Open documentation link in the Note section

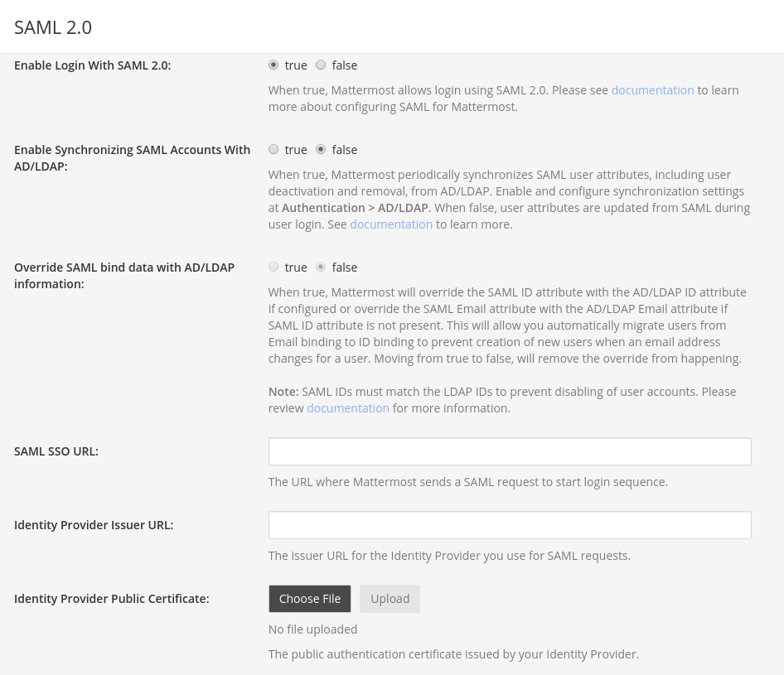click(x=347, y=407)
